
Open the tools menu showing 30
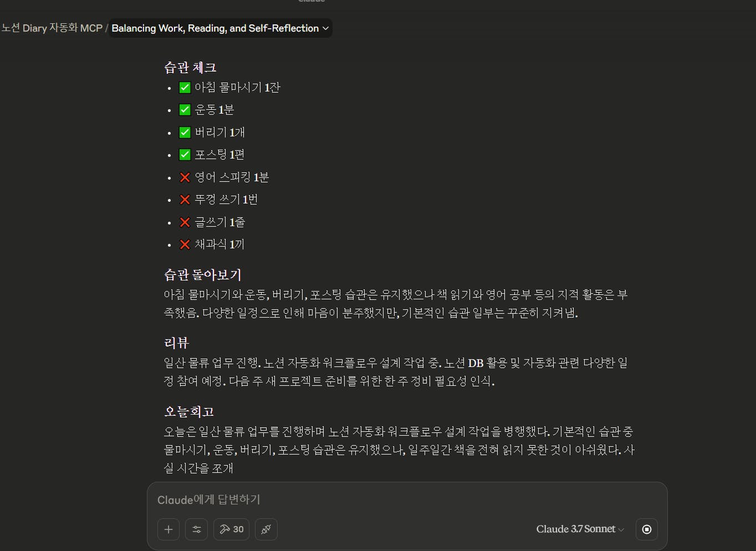(232, 529)
